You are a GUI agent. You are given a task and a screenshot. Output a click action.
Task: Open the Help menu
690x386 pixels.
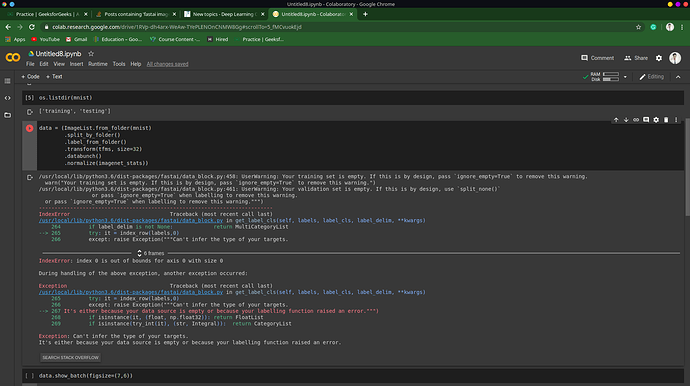(x=136, y=64)
